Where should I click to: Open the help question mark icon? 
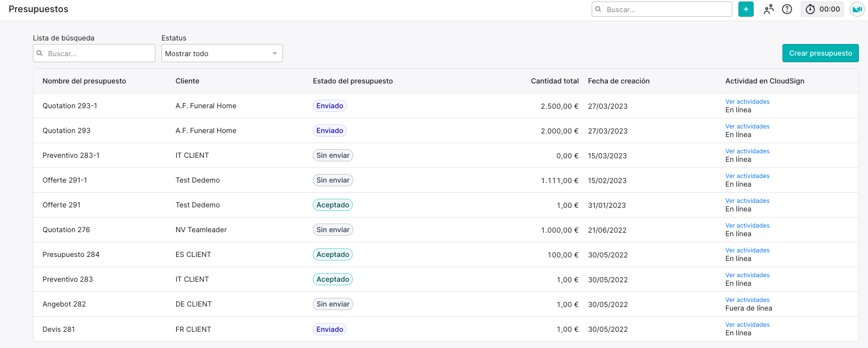(787, 9)
